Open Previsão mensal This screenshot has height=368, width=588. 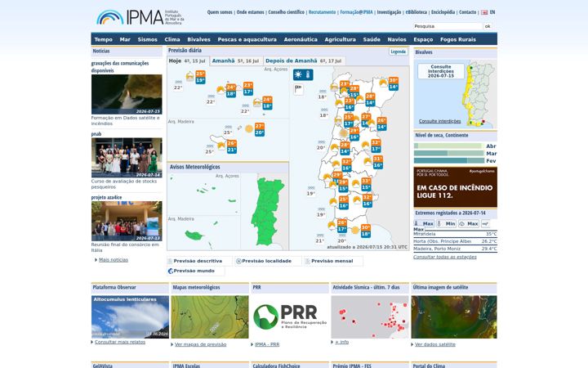coord(332,261)
